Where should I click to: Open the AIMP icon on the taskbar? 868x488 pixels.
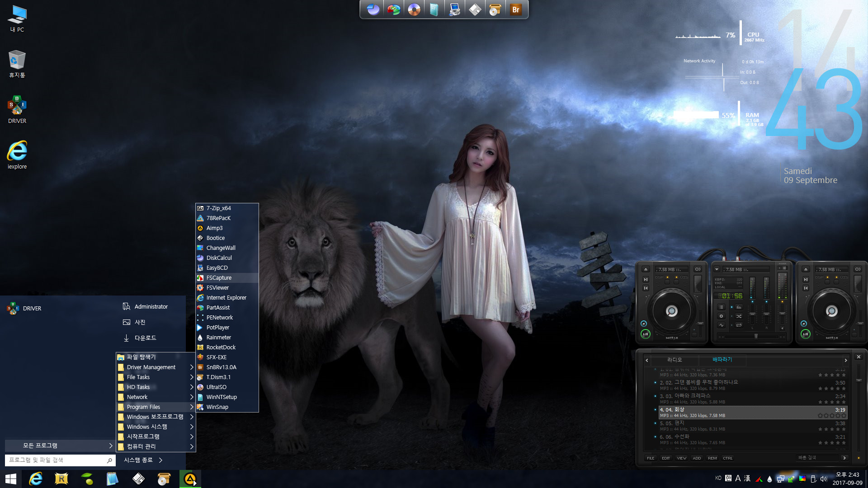190,479
